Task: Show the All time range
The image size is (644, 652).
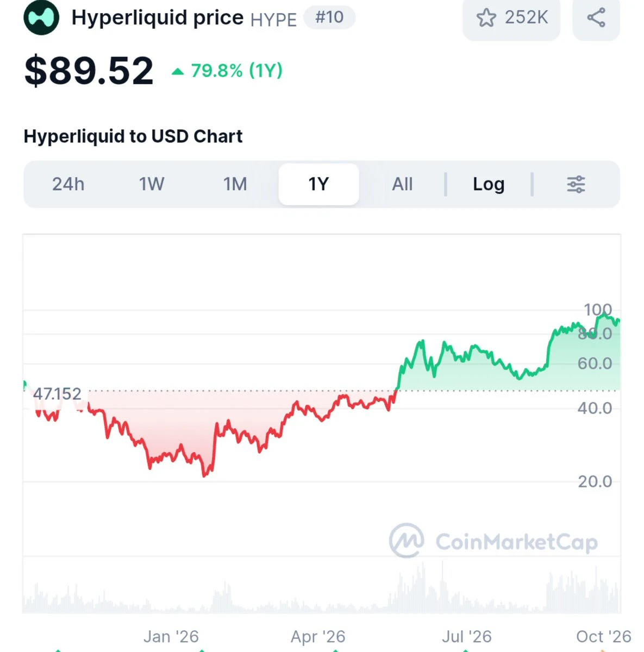Action: (402, 184)
